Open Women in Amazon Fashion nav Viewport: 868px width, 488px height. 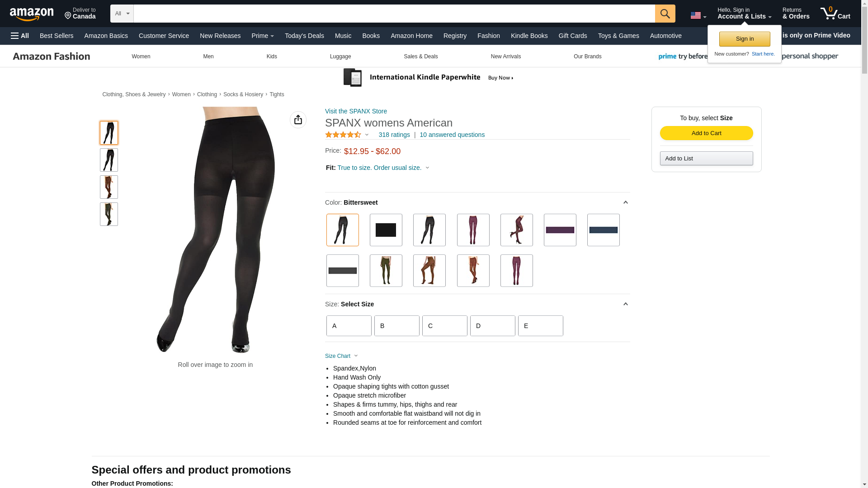[x=141, y=56]
